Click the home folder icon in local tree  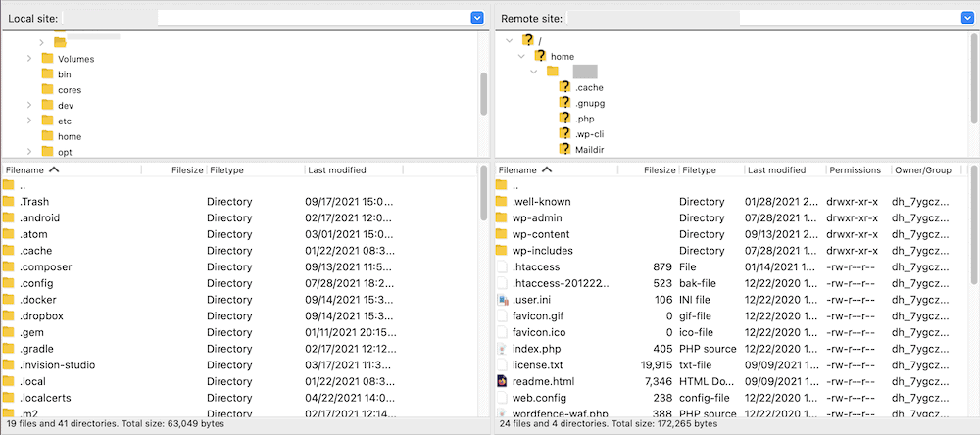click(x=47, y=135)
